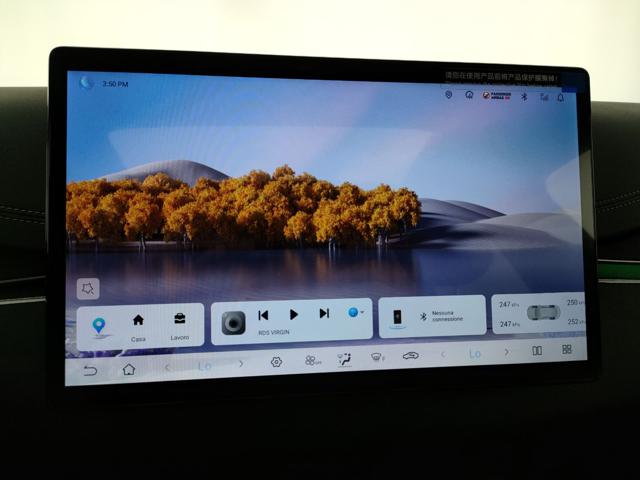The height and width of the screenshot is (480, 640).
Task: Open vehicle settings gear icon
Action: point(276,362)
